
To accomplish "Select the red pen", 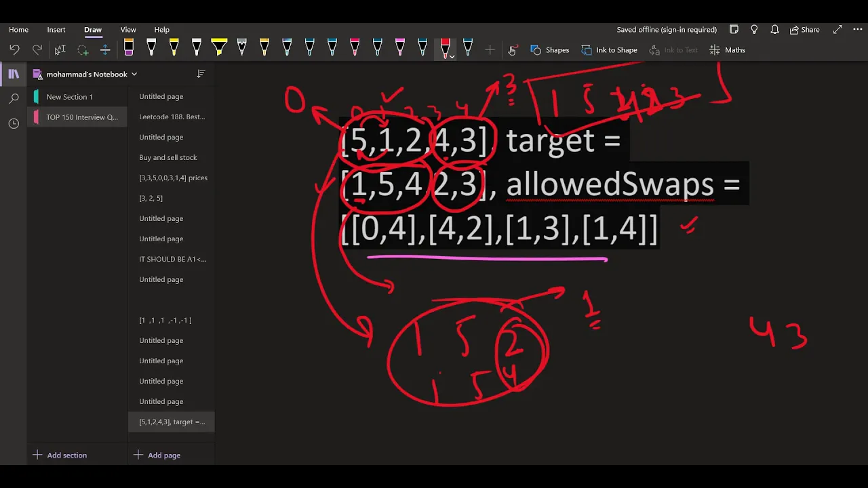I will (x=445, y=48).
